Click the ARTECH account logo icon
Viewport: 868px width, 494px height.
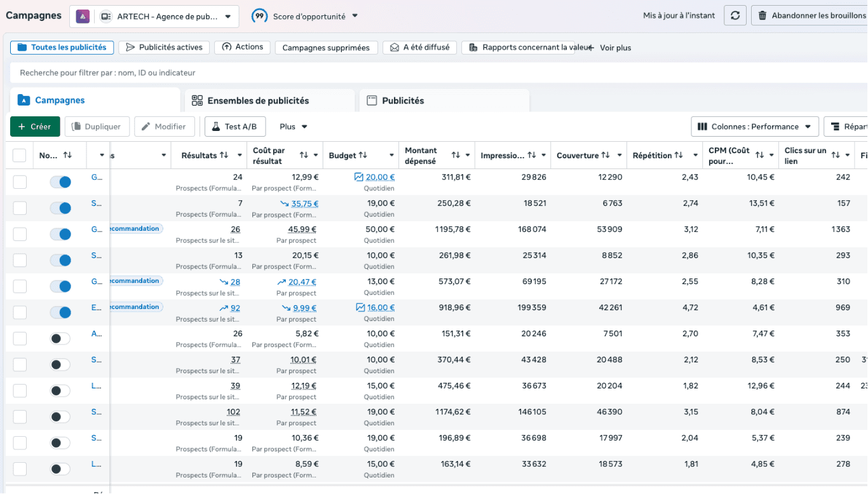[x=83, y=17]
